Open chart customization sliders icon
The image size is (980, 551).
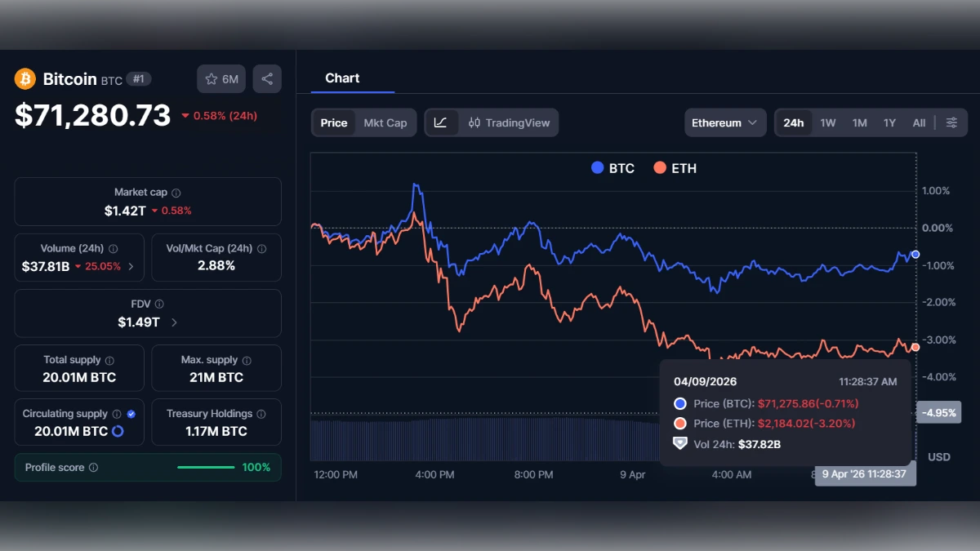click(x=952, y=122)
